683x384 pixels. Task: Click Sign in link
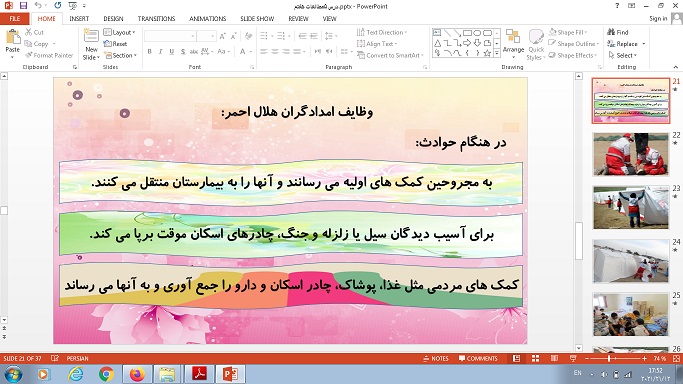coord(658,18)
